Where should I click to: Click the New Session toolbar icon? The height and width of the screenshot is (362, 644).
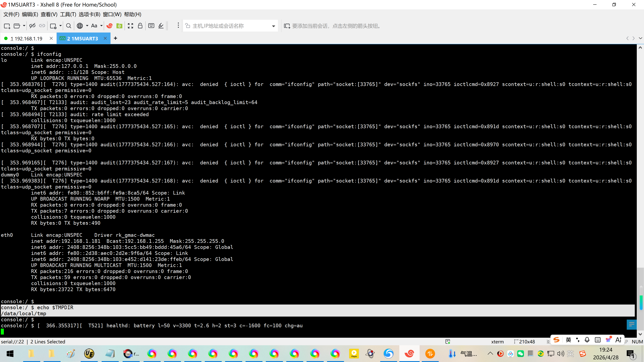pos(7,26)
